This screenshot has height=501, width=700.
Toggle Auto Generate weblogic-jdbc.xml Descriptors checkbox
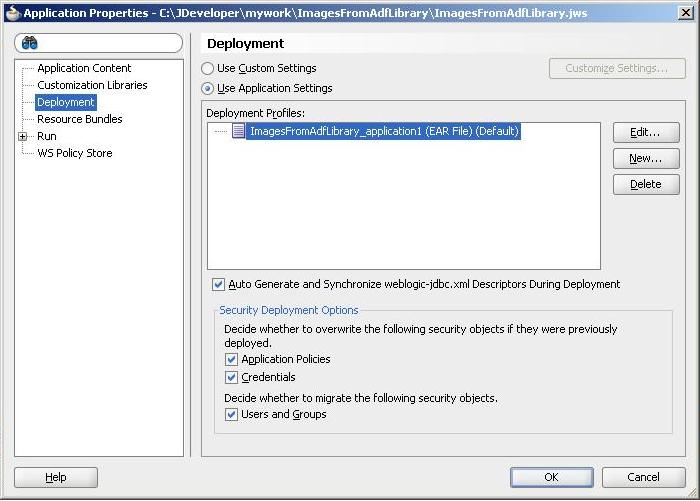(218, 284)
